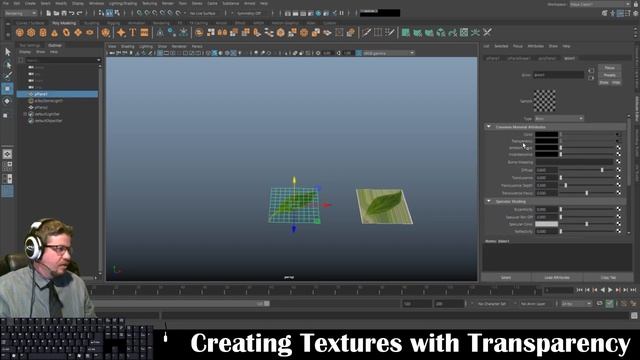The width and height of the screenshot is (640, 360).
Task: Click the Save scene icon
Action: point(64,13)
